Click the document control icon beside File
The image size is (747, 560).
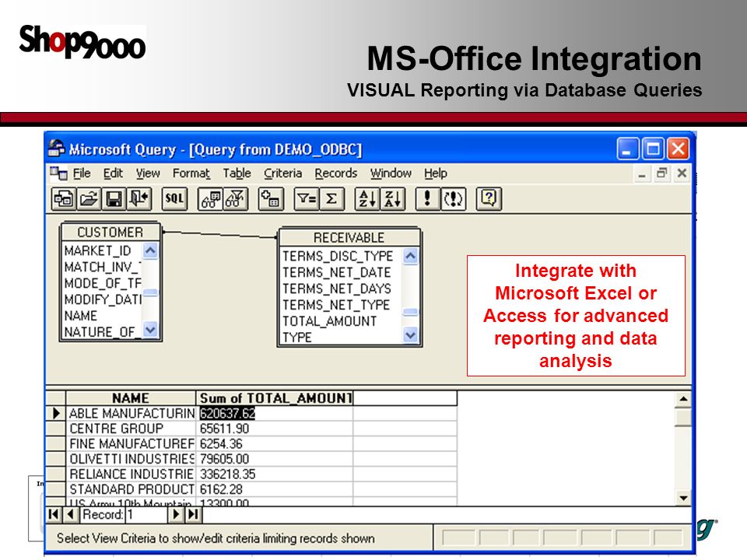click(x=58, y=173)
